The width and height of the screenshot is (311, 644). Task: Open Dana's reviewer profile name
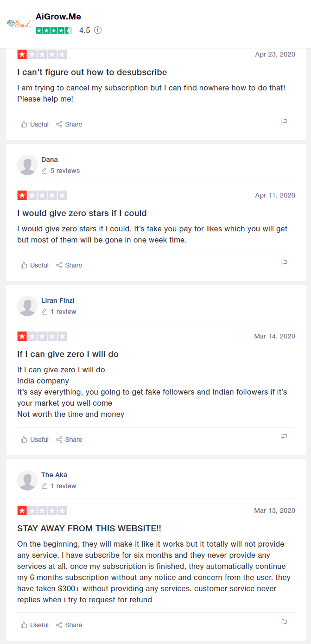point(50,159)
